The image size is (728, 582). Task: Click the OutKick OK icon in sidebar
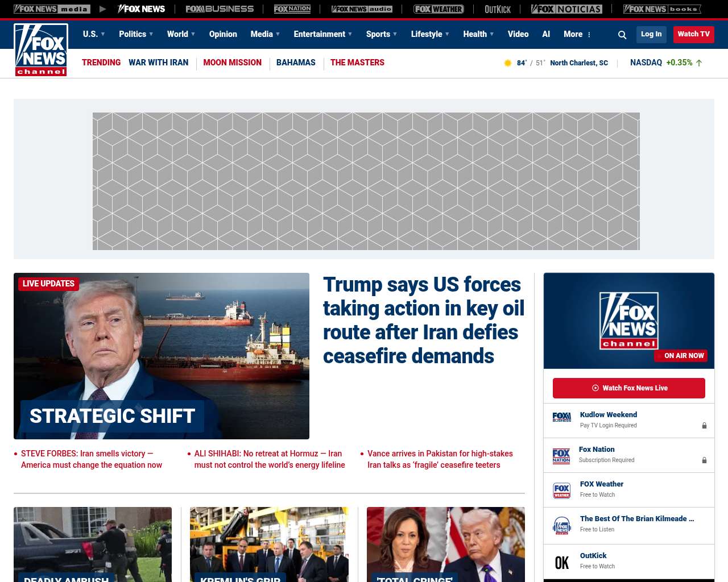point(562,563)
